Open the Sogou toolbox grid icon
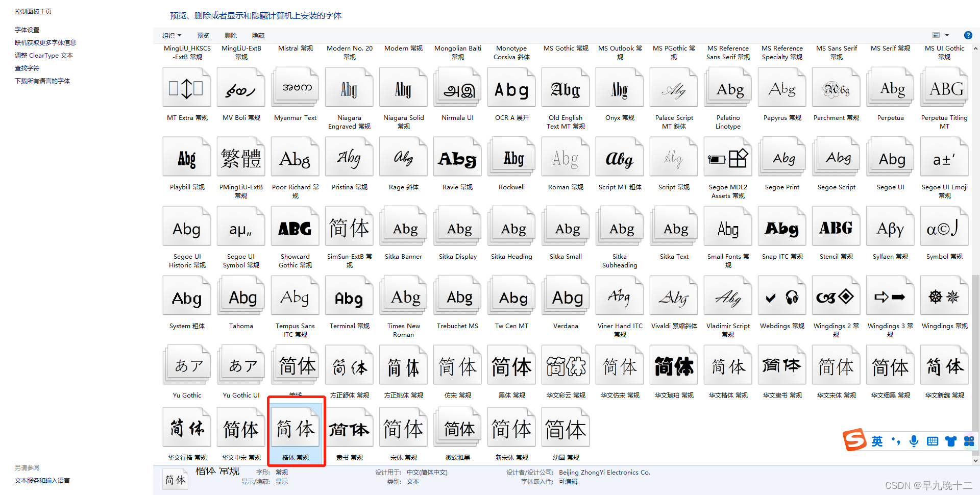The image size is (980, 495). point(969,441)
